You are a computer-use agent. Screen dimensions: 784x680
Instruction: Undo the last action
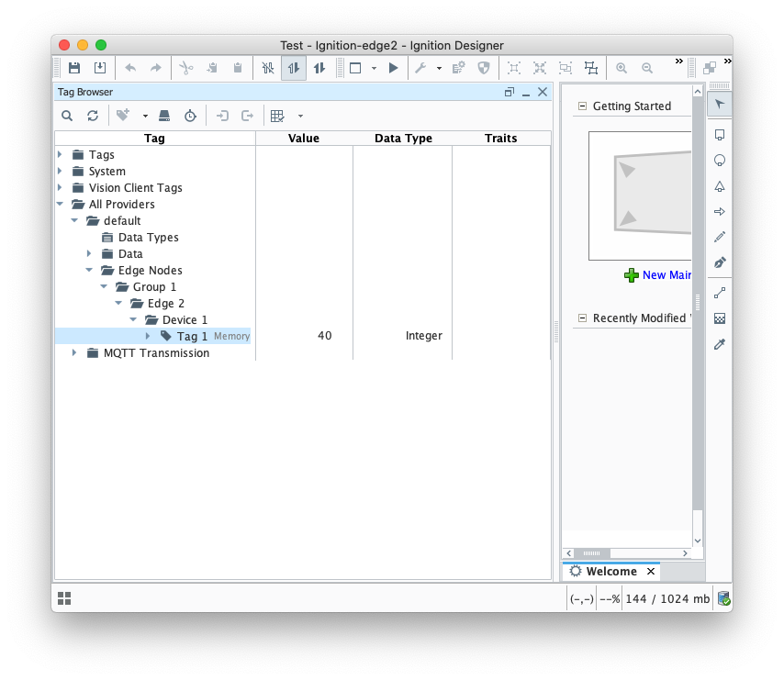click(x=130, y=68)
